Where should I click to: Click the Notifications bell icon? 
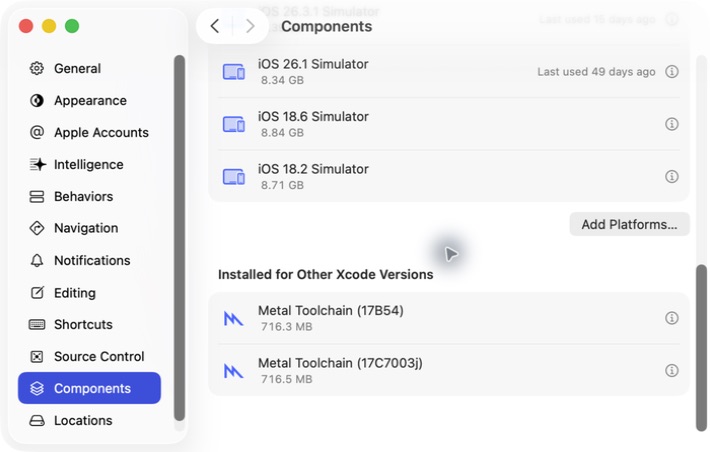(37, 260)
